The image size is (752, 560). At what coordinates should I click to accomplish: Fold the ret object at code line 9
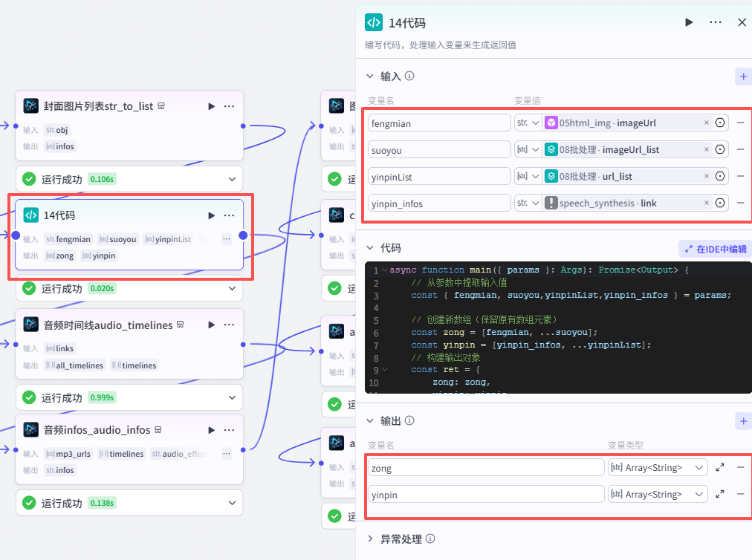click(385, 370)
